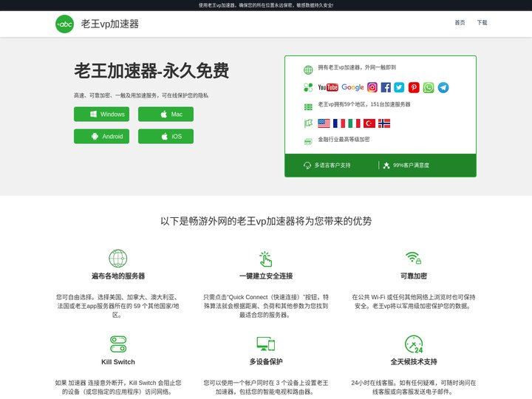
Task: Select the United States flag
Action: 324,123
